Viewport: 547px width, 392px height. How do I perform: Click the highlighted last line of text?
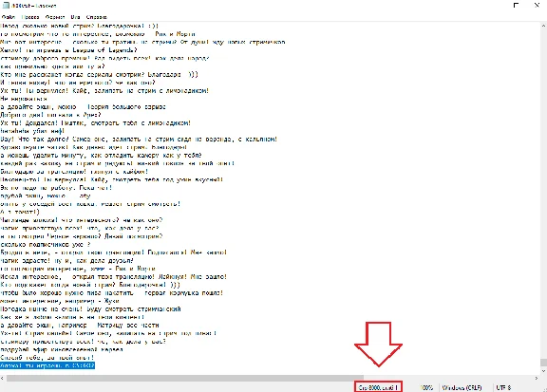point(47,365)
